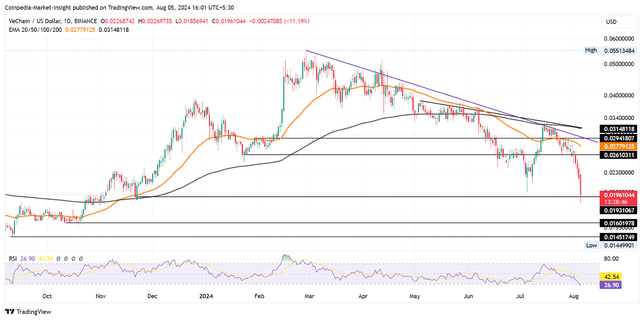Click the 2024 label on time axis

pos(206,296)
